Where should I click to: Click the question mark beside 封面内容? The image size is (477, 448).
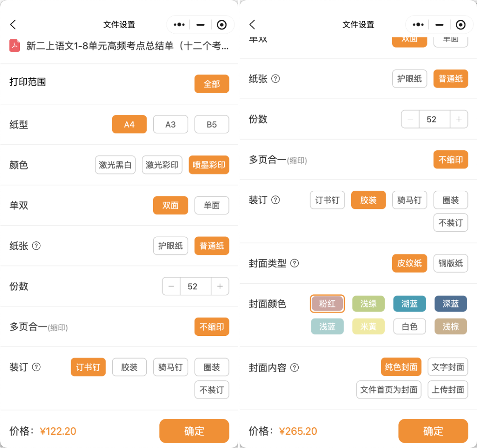pos(294,367)
